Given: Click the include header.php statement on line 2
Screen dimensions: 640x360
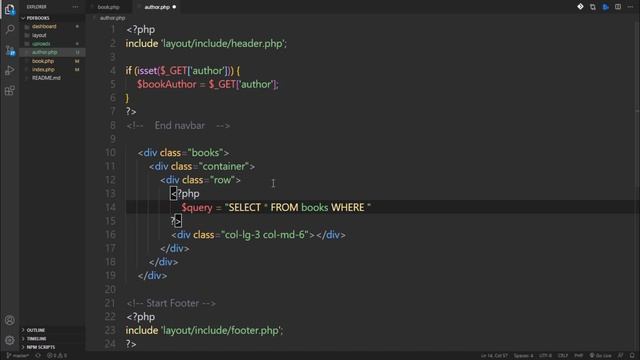Looking at the screenshot, I should point(206,43).
